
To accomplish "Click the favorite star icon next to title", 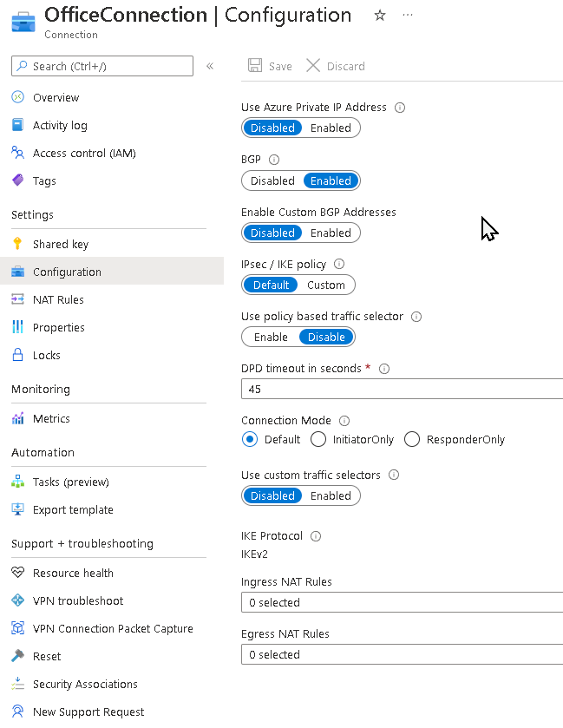I will [x=380, y=16].
